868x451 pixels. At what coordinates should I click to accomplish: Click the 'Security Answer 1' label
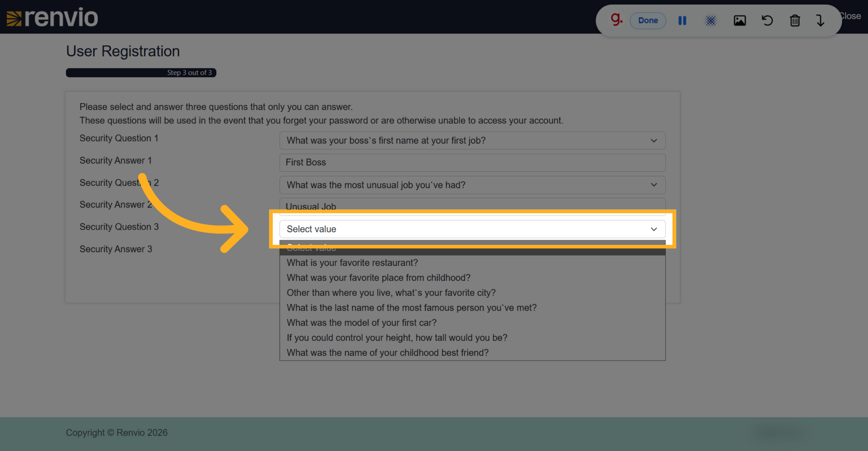(115, 161)
